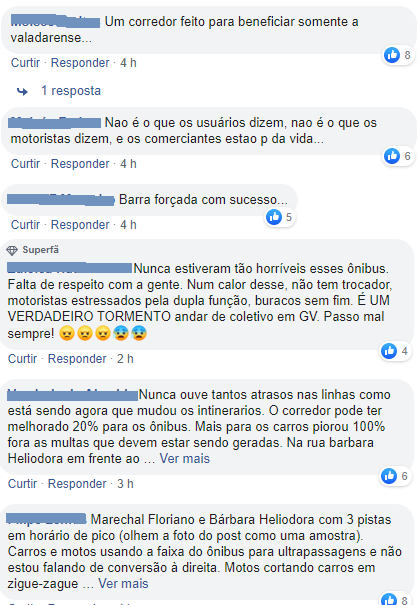Click the Superfã badge label text

[41, 250]
